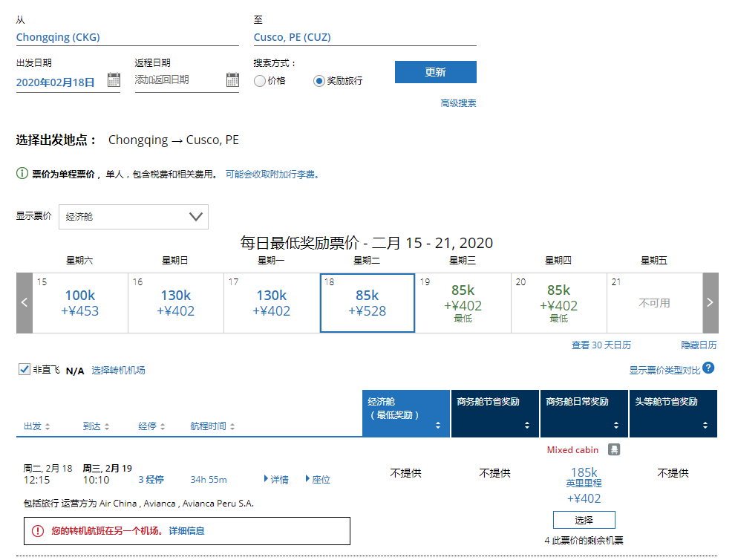The height and width of the screenshot is (560, 738).
Task: Click the next week arrow in fare calendar
Action: pos(710,303)
